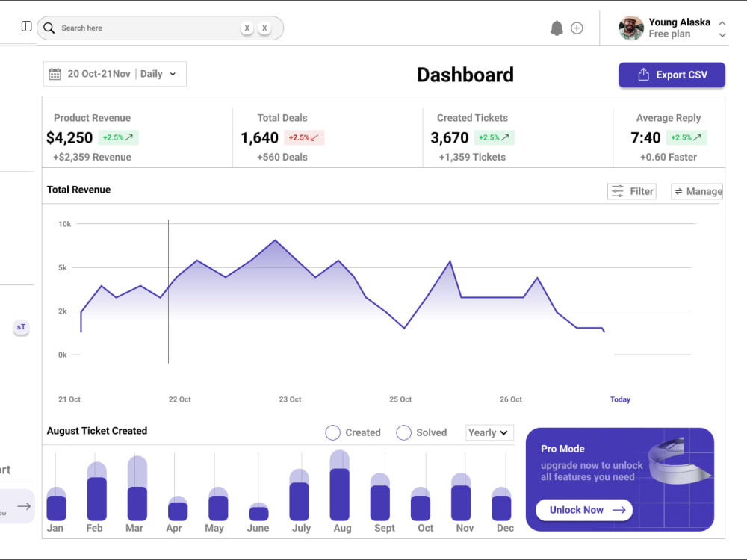Screen dimensions: 747x560
Task: Click the Mar bar in ticket chart
Action: 137,488
